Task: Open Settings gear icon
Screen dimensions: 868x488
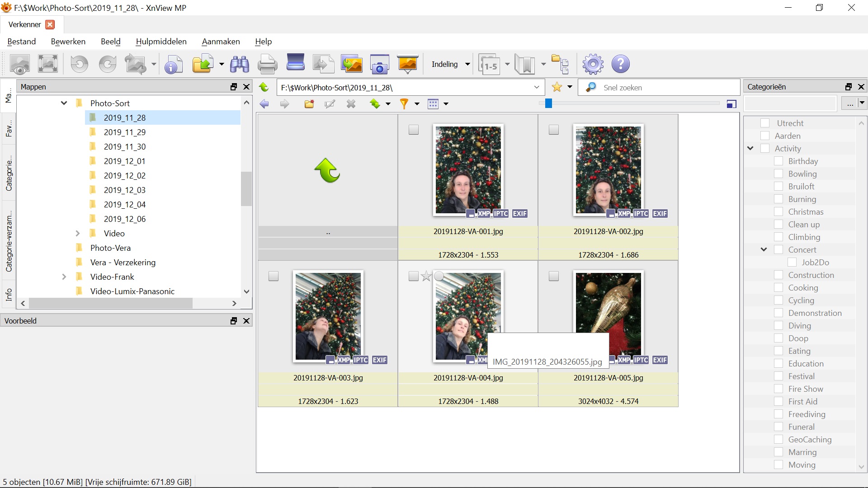Action: click(x=593, y=64)
